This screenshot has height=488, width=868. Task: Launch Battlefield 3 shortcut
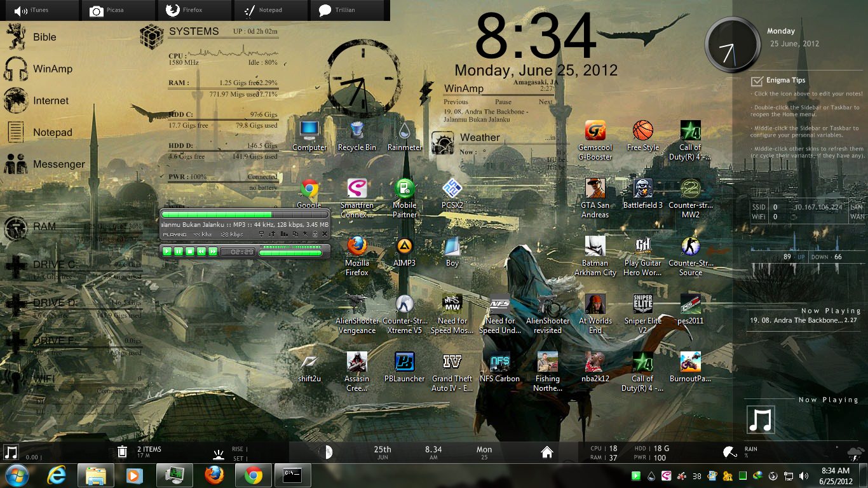643,194
